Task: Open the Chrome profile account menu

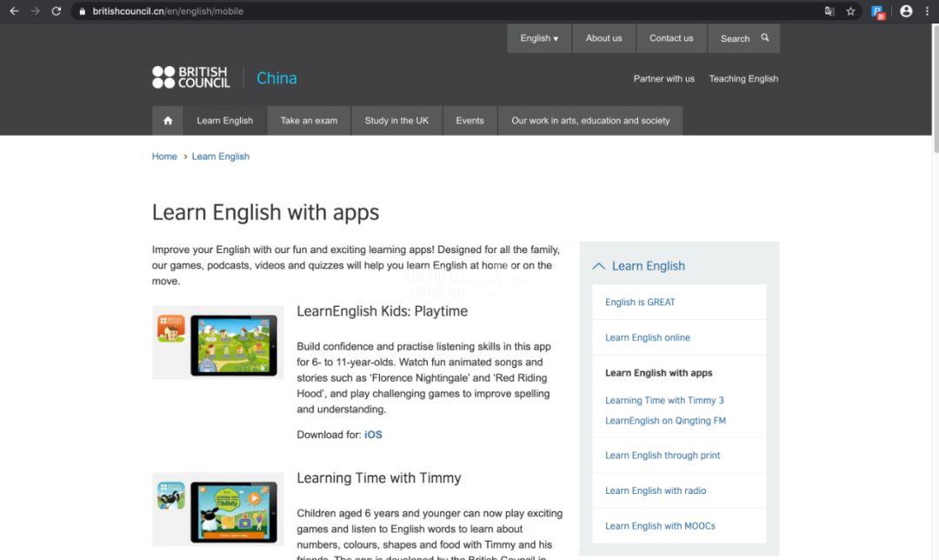Action: (906, 11)
